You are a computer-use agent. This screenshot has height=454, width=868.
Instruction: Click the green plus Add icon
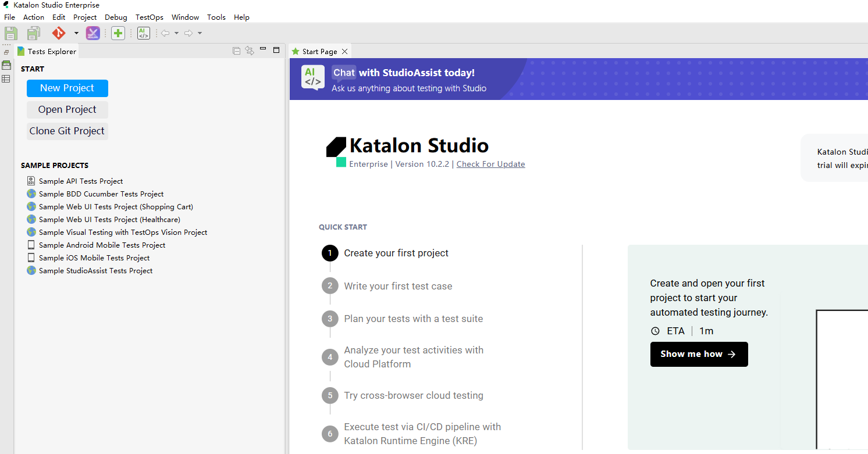click(118, 33)
